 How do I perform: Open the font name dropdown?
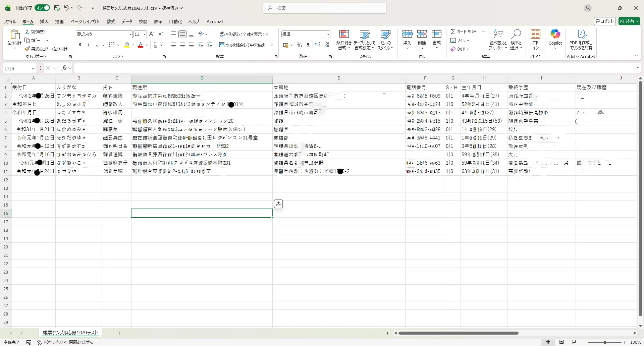(x=130, y=34)
